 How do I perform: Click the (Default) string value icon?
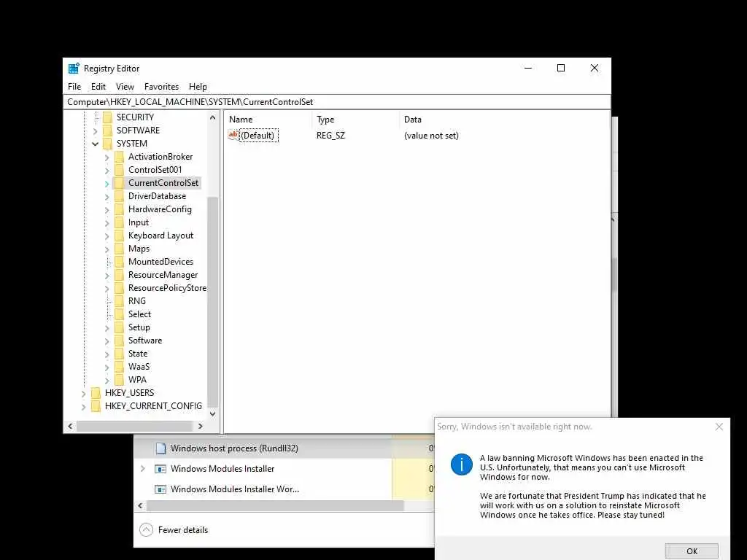click(x=233, y=135)
